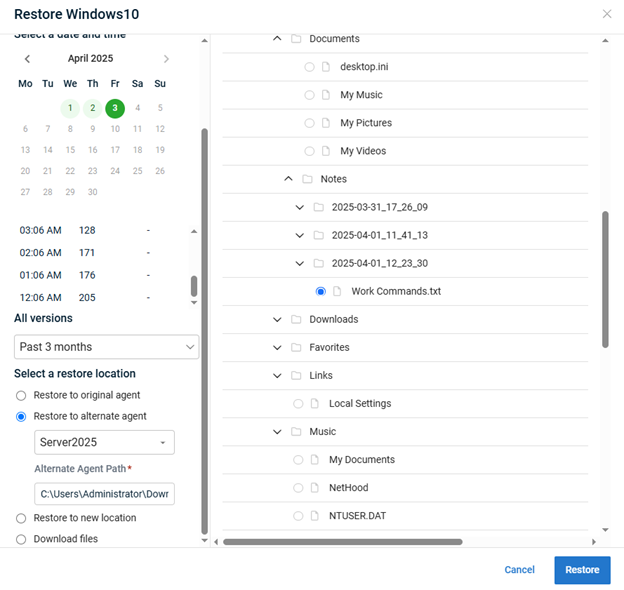Image resolution: width=624 pixels, height=590 pixels.
Task: Select the NTUSER.DAT radio button
Action: (298, 516)
